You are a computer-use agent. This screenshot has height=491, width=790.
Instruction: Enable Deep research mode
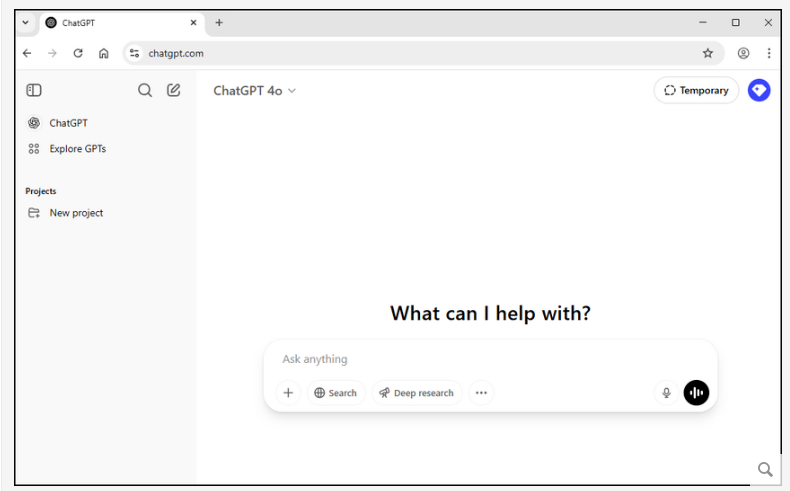click(x=416, y=393)
